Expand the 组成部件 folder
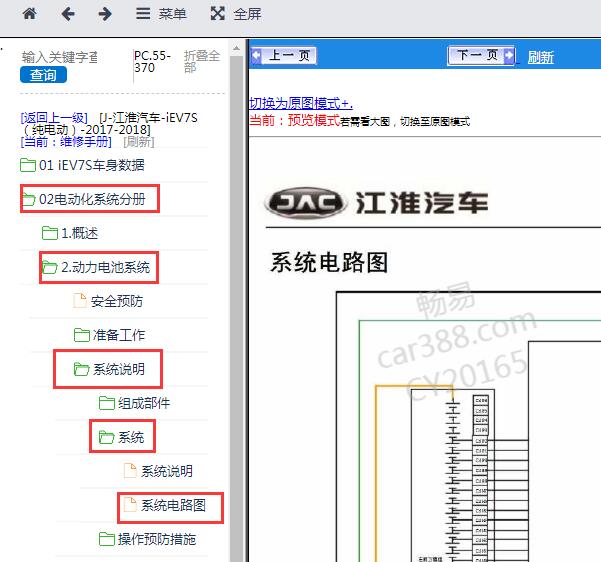 coord(144,403)
